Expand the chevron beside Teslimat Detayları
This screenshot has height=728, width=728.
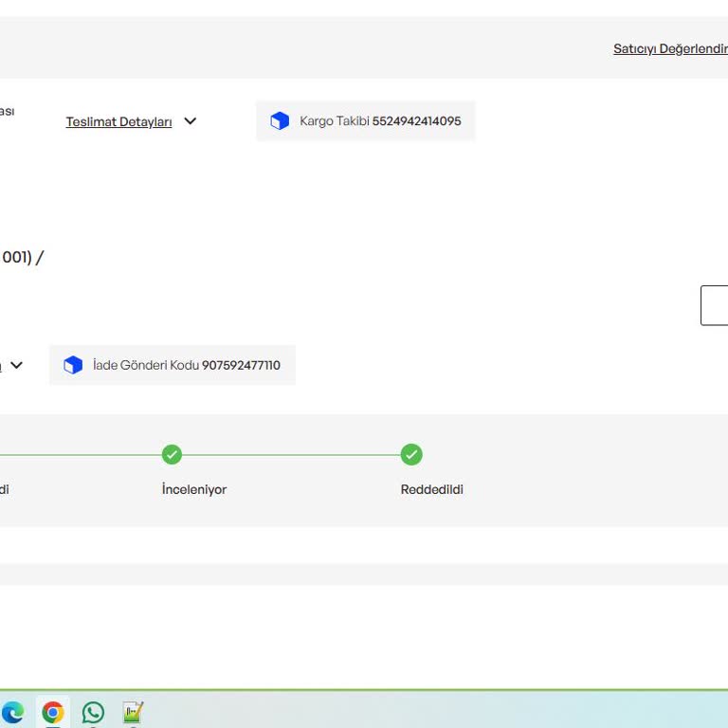191,121
